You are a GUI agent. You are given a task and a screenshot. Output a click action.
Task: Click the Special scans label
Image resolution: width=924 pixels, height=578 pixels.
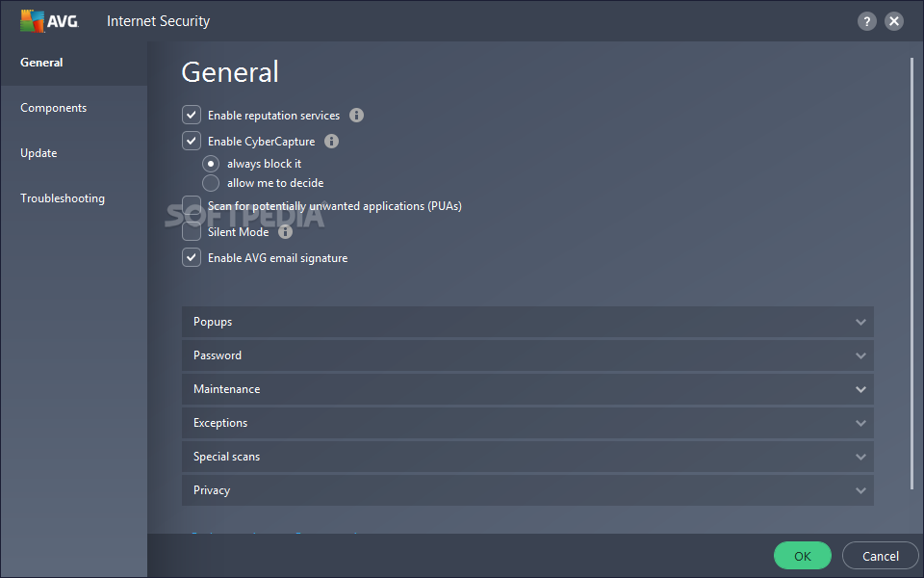pos(226,457)
